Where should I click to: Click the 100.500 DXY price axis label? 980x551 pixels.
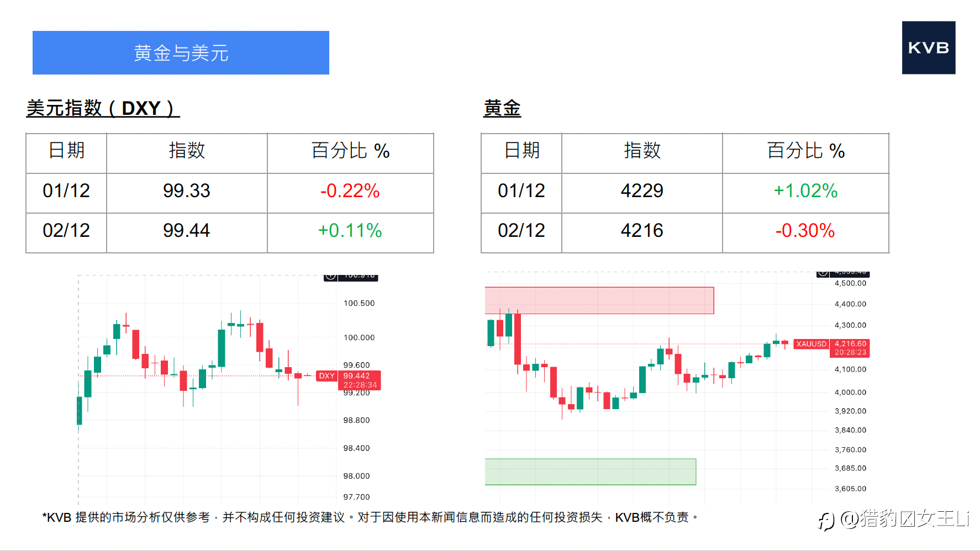point(359,303)
